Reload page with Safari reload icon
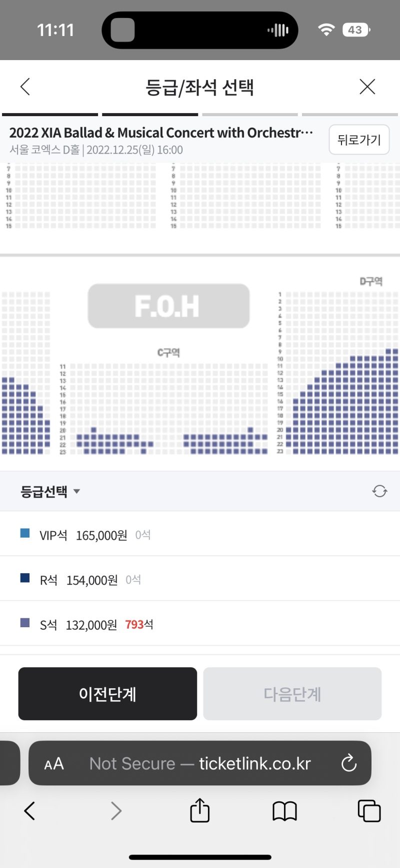 pos(348,763)
